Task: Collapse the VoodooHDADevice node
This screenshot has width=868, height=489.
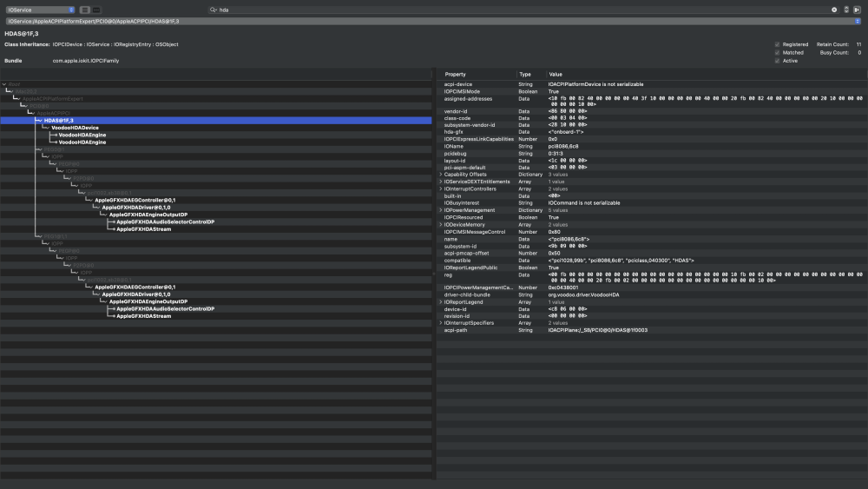Action: pos(47,128)
